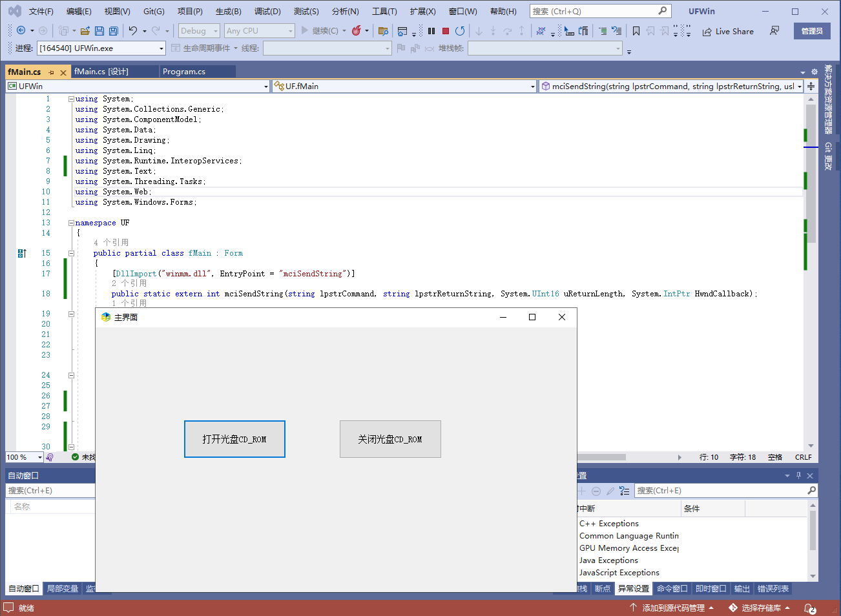
Task: Click the Visual Studio logo icon
Action: (x=14, y=11)
